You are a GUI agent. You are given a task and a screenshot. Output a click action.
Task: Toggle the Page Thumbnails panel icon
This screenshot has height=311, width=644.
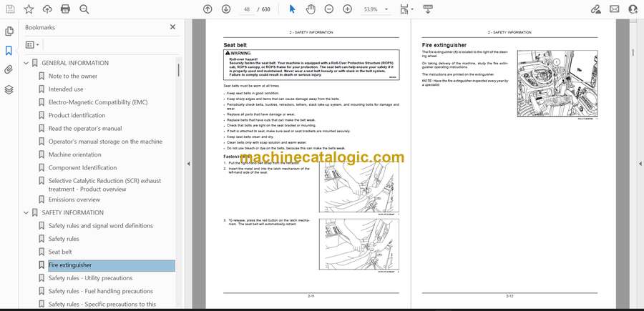coord(9,31)
